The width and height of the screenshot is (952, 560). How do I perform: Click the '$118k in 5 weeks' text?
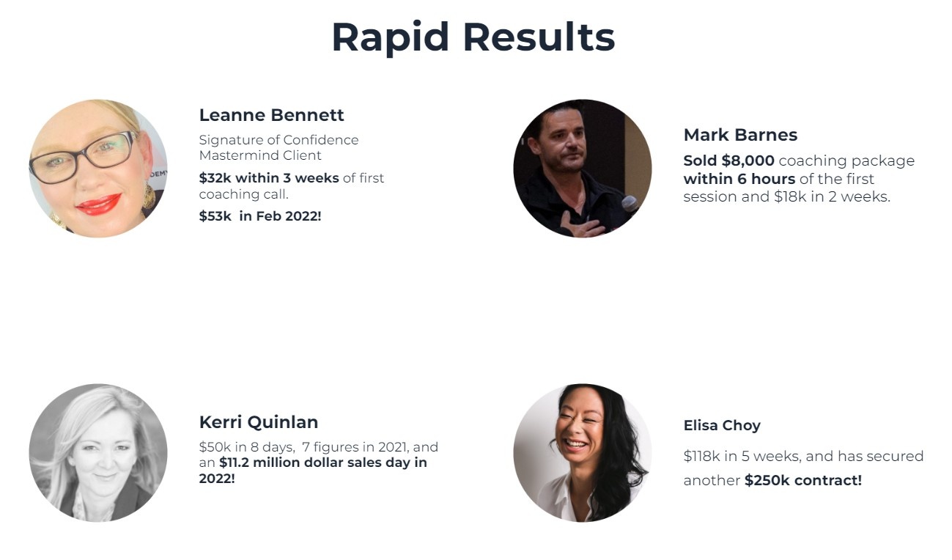[742, 456]
